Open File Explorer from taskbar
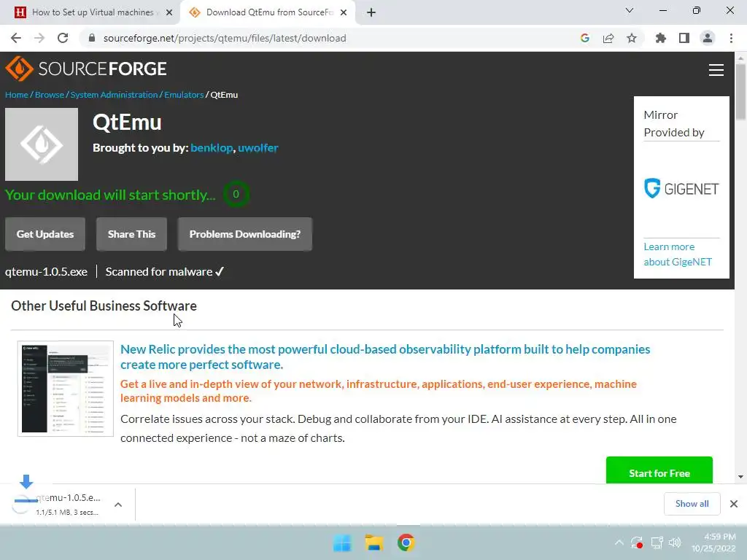Screen dimensions: 747x560 (x=374, y=542)
